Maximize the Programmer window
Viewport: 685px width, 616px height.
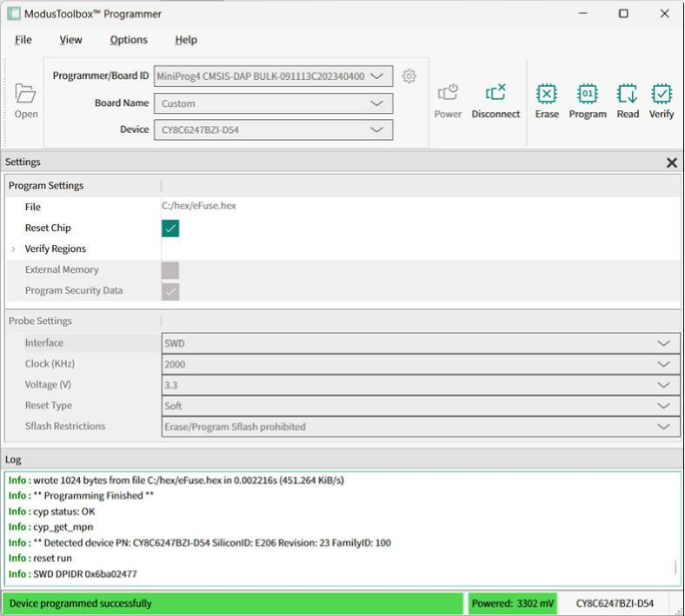coord(624,14)
